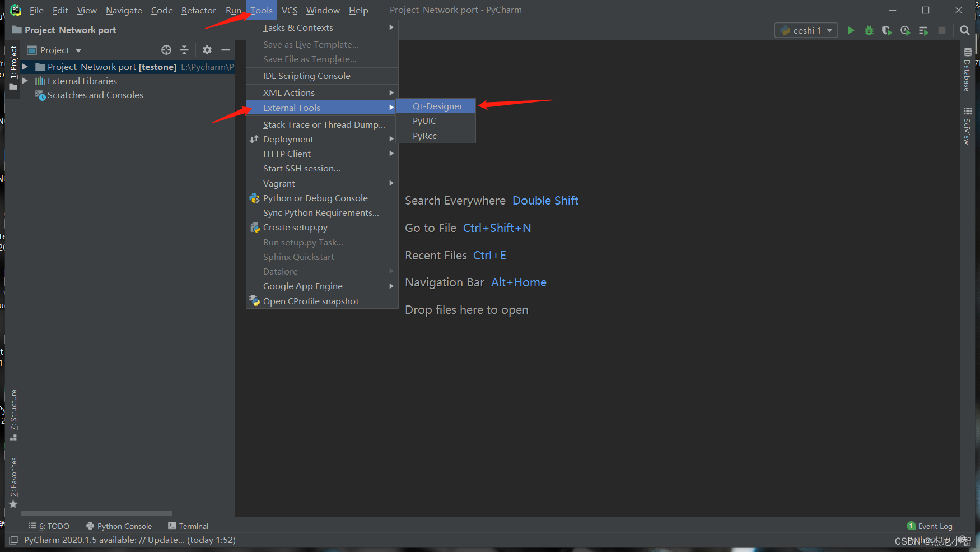Click the Debug bug icon
This screenshot has width=980, height=552.
coord(869,30)
